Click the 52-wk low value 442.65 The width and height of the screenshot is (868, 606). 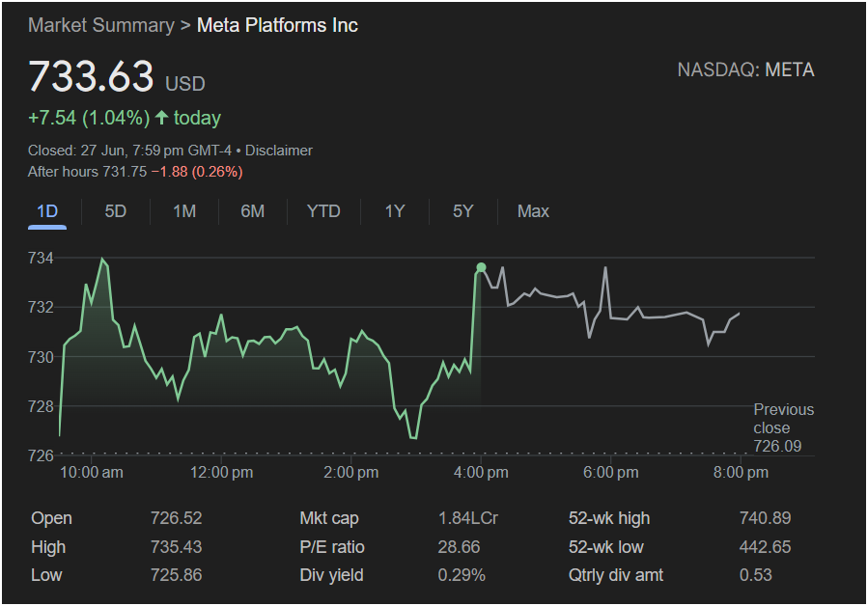click(x=765, y=547)
